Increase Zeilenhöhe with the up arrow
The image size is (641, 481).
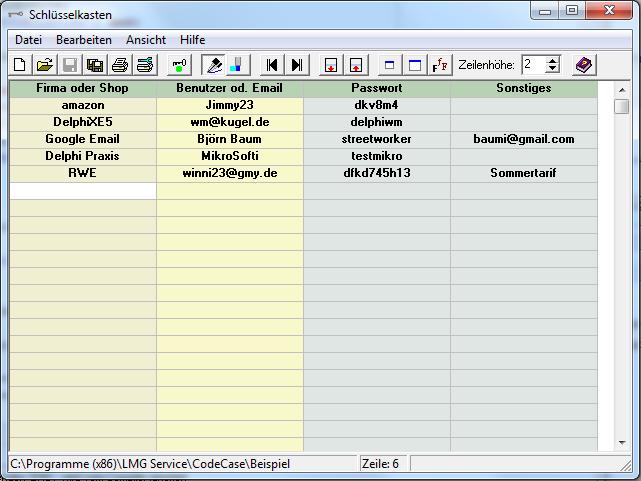tap(553, 60)
